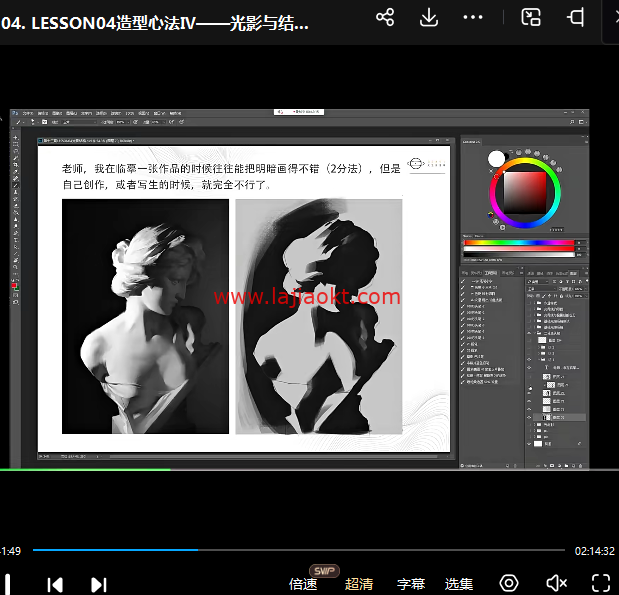Image resolution: width=619 pixels, height=595 pixels.
Task: Skip to the previous episode
Action: (55, 585)
